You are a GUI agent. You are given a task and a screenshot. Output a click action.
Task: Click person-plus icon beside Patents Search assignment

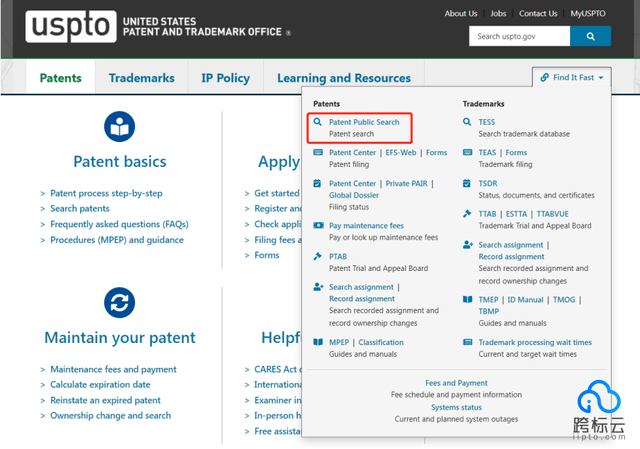[318, 287]
